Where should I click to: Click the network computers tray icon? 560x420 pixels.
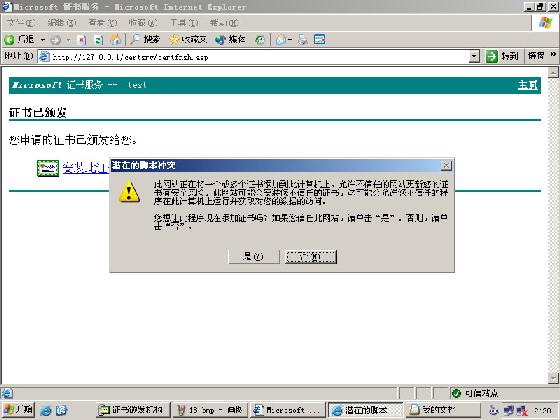[509, 410]
